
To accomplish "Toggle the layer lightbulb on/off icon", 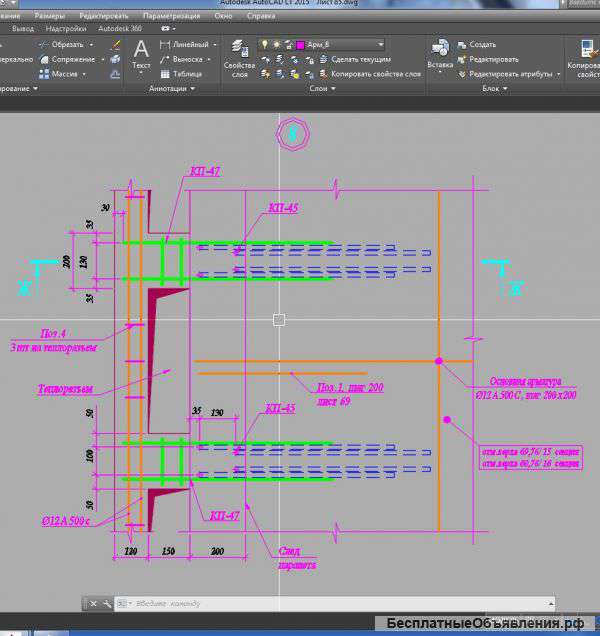I will 265,44.
